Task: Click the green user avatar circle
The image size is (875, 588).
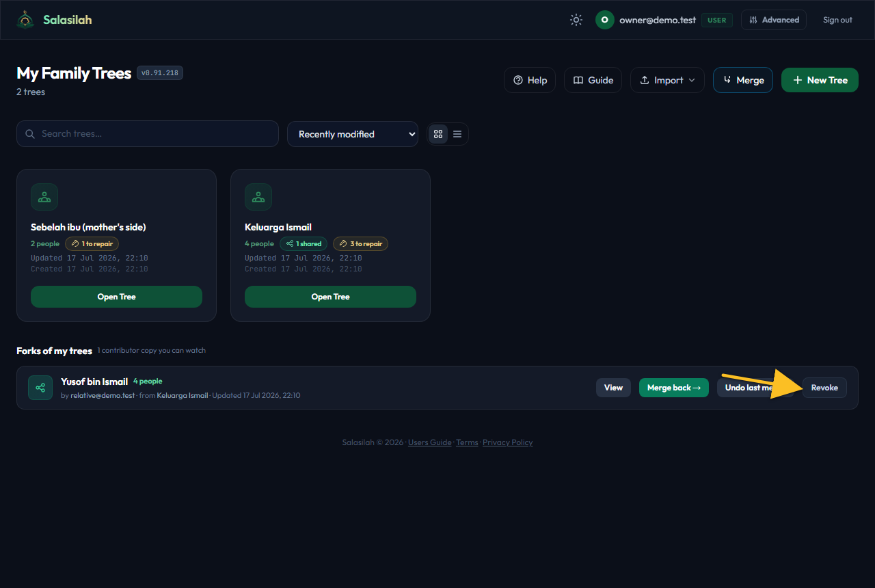Action: point(604,20)
